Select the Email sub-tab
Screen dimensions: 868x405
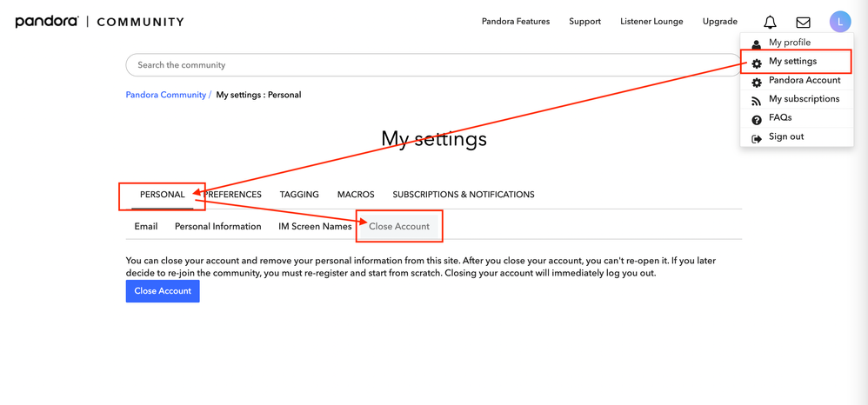146,227
